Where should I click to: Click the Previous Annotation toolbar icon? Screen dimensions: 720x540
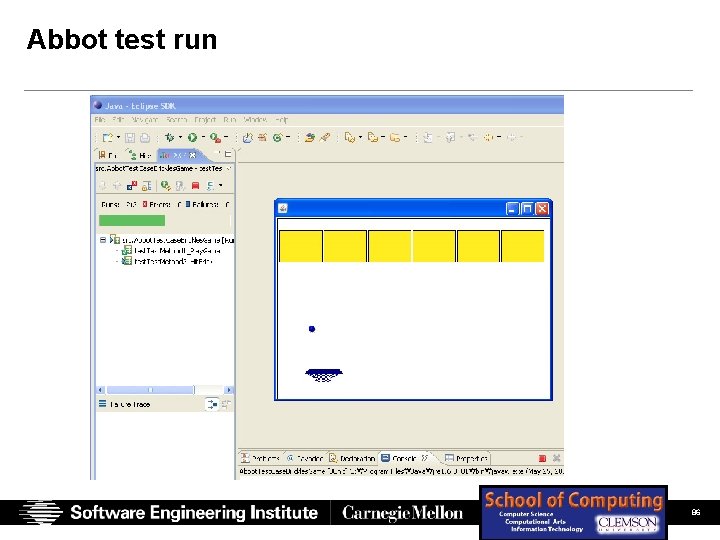point(450,137)
